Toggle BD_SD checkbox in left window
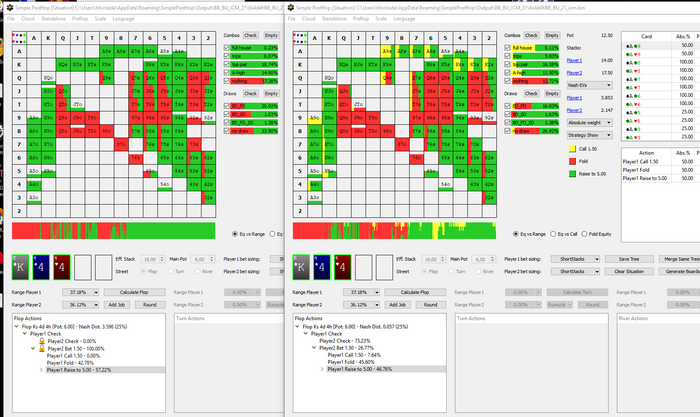700x417 pixels. coord(226,114)
